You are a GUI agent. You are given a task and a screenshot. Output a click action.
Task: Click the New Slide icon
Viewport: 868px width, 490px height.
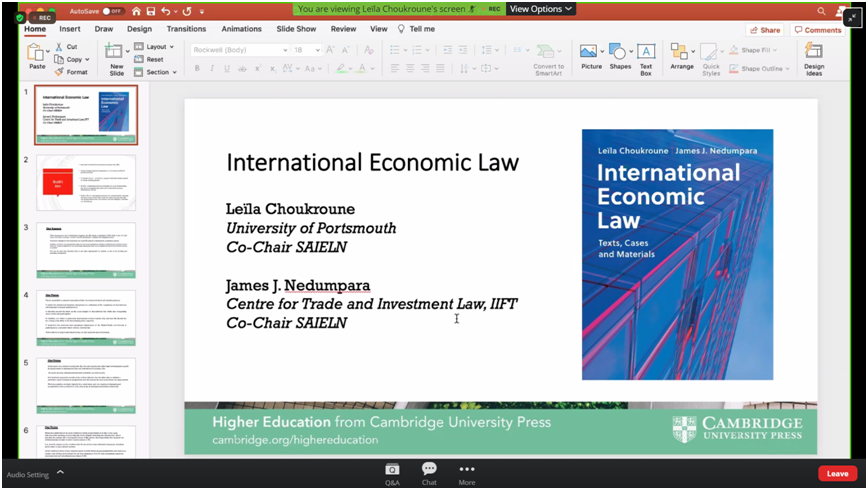point(116,58)
